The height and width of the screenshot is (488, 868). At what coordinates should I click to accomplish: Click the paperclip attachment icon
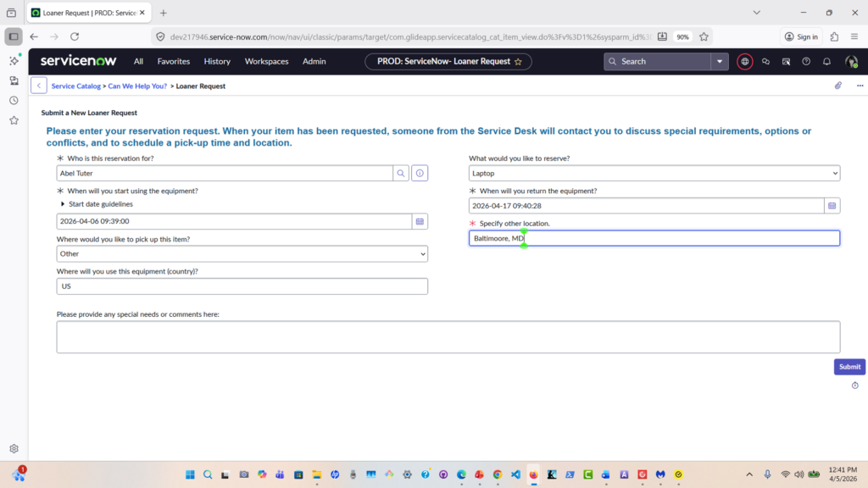[838, 86]
